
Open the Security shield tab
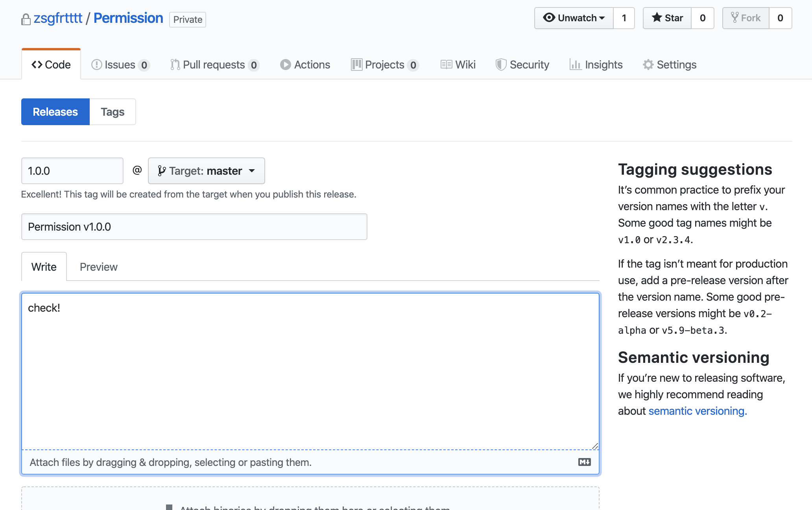coord(522,65)
